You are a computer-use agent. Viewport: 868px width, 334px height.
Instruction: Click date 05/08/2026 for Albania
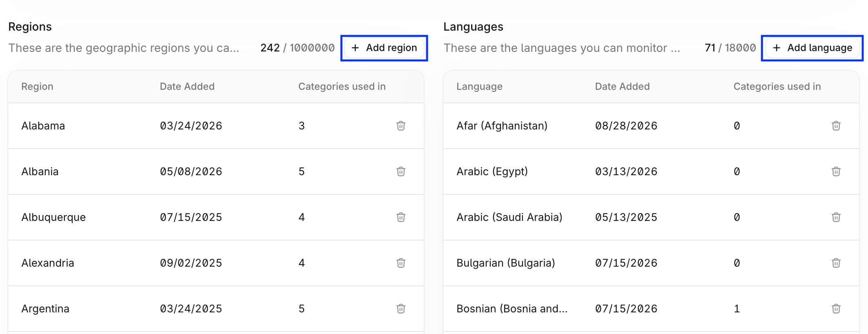[x=191, y=171]
